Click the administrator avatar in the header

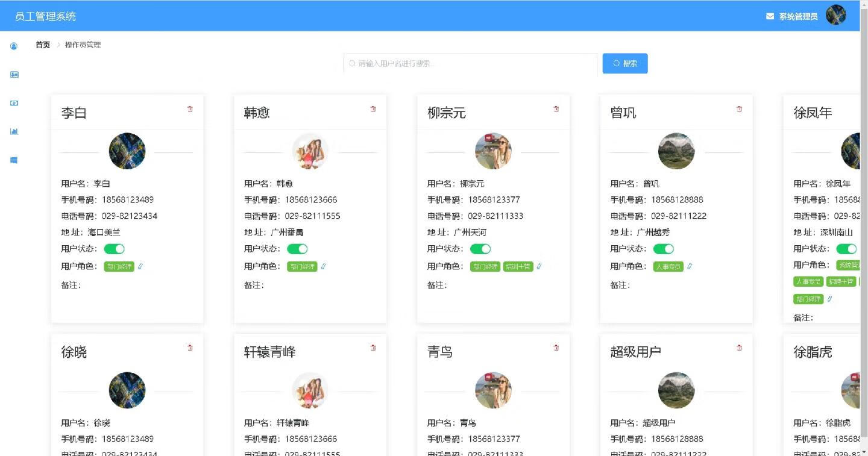[x=836, y=15]
